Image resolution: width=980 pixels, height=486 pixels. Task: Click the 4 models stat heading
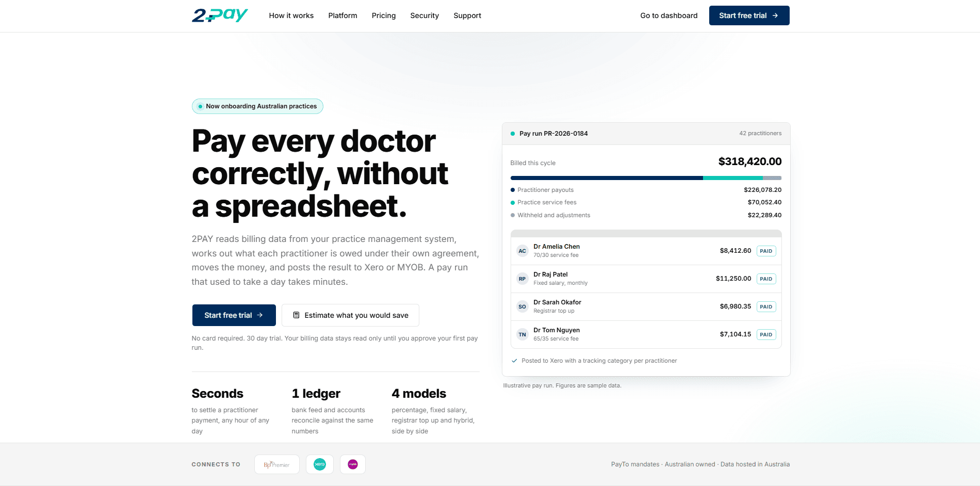(x=419, y=394)
